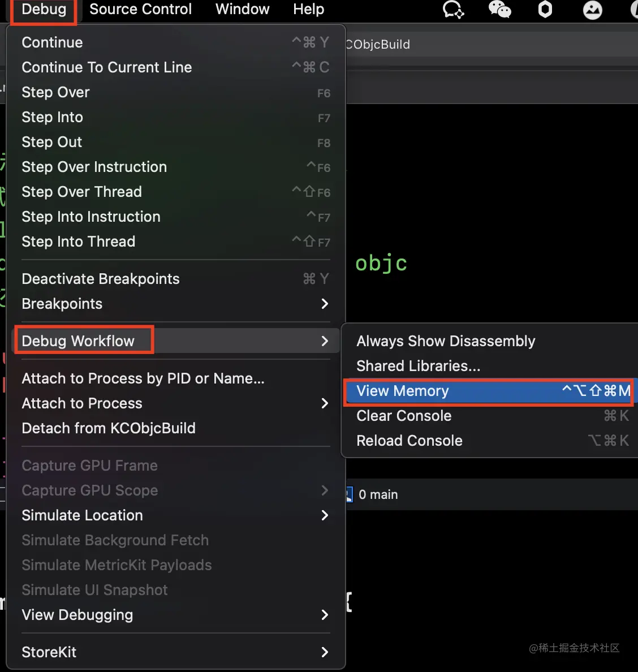Viewport: 638px width, 672px height.
Task: Select Step Into Thread
Action: tap(176, 242)
